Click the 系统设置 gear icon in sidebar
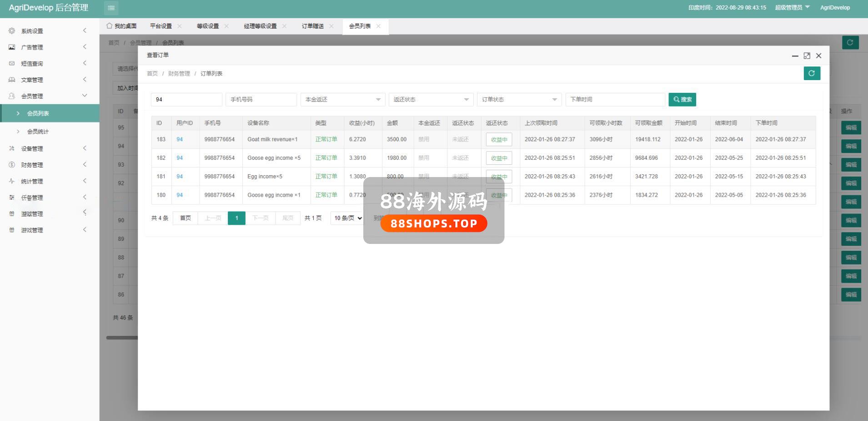This screenshot has width=868, height=421. point(12,31)
